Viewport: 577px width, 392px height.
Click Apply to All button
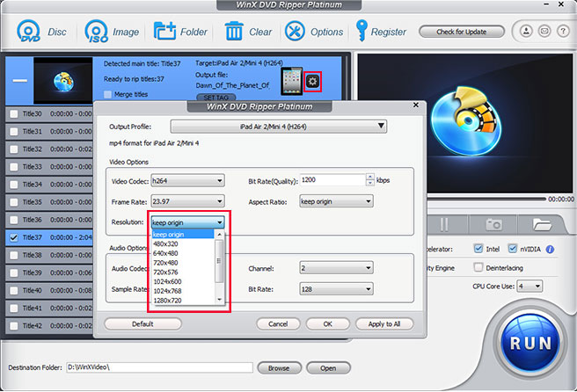point(384,324)
